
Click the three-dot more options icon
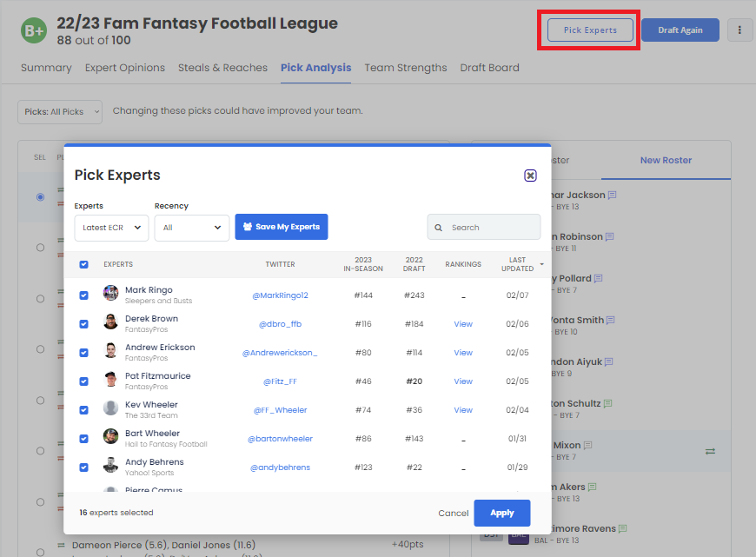tap(739, 30)
